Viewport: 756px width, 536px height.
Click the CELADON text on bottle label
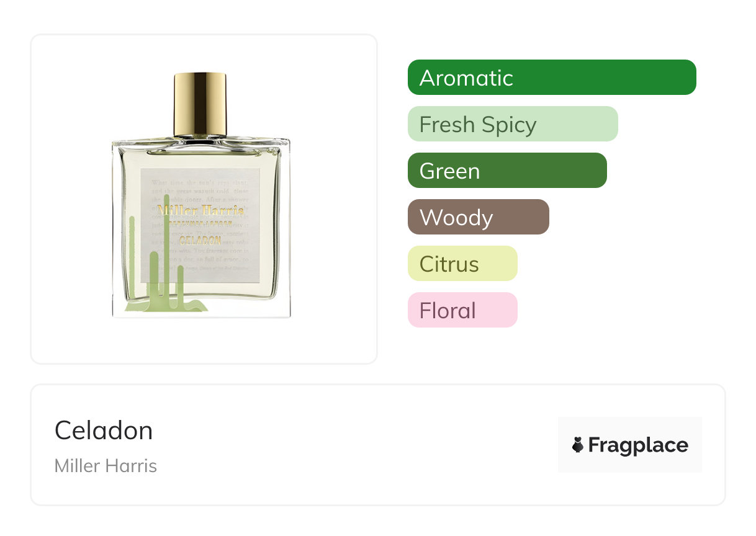[200, 240]
